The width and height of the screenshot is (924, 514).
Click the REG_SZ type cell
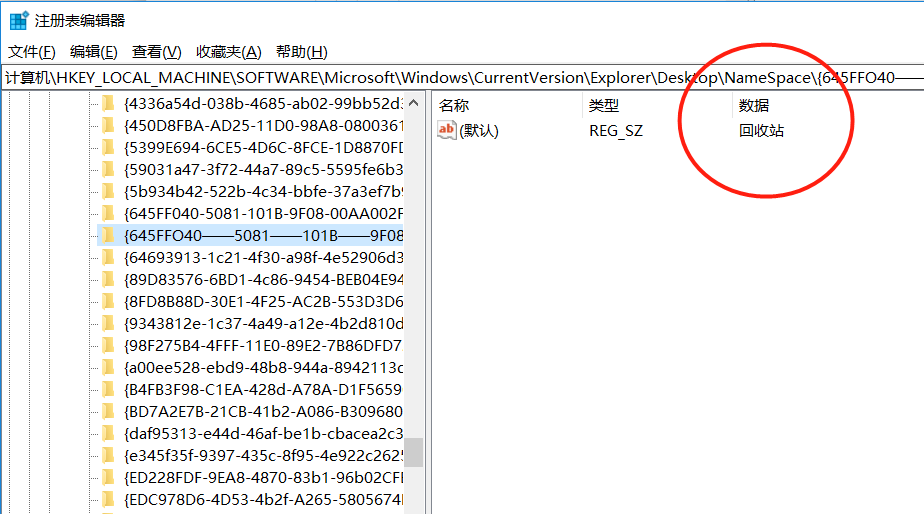coord(616,131)
